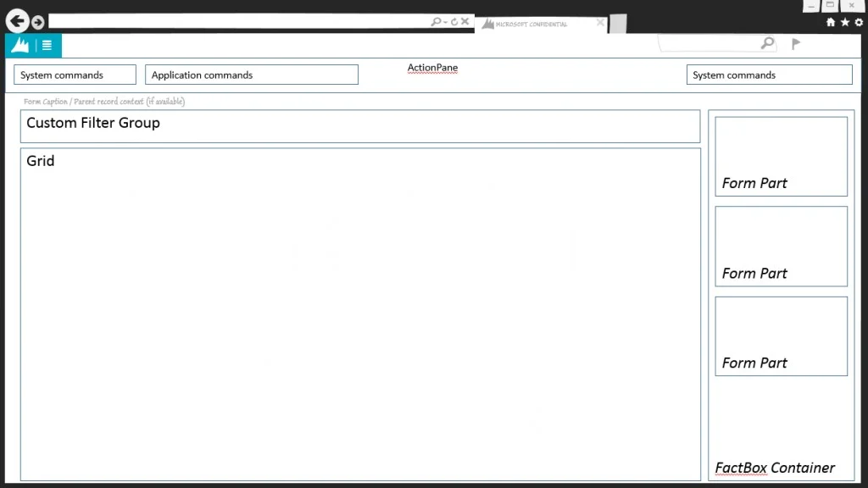Screen dimensions: 868x488
Task: Click the search magnifier in the app header
Action: [767, 43]
